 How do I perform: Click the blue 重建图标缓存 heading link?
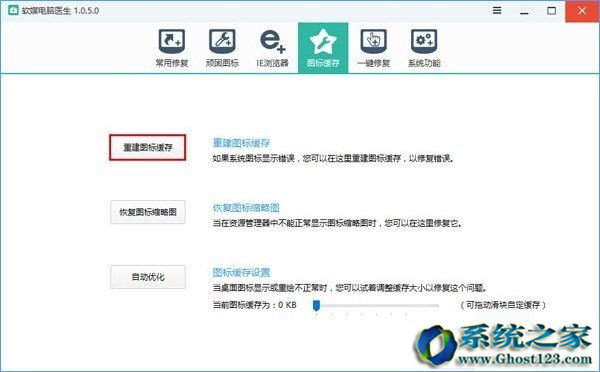[241, 143]
